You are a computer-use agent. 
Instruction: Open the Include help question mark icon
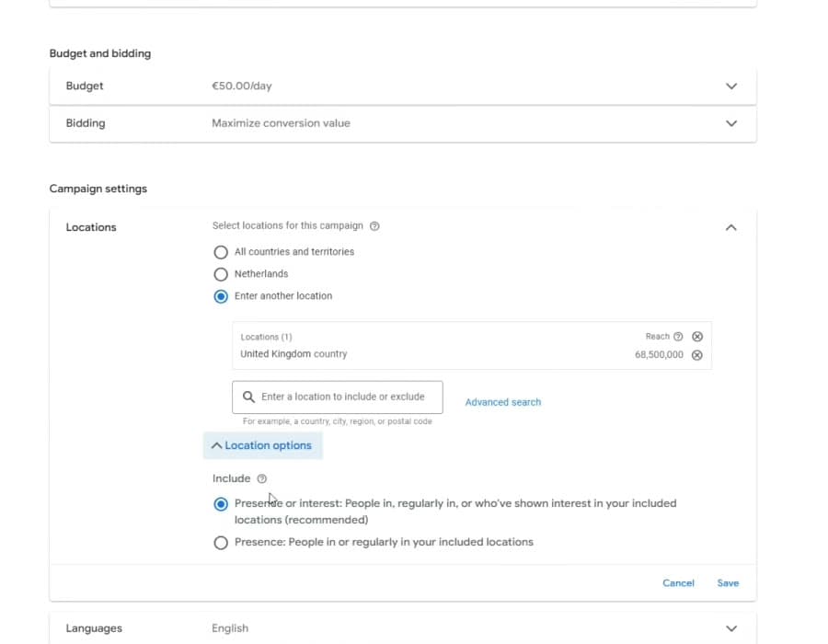point(262,478)
